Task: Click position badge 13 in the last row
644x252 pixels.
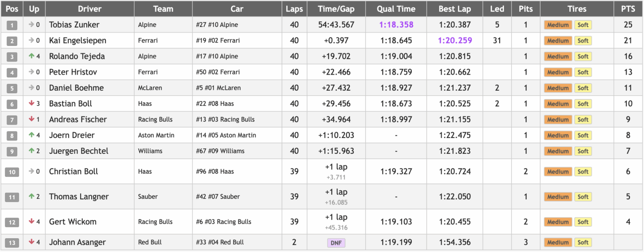Action: [x=12, y=243]
